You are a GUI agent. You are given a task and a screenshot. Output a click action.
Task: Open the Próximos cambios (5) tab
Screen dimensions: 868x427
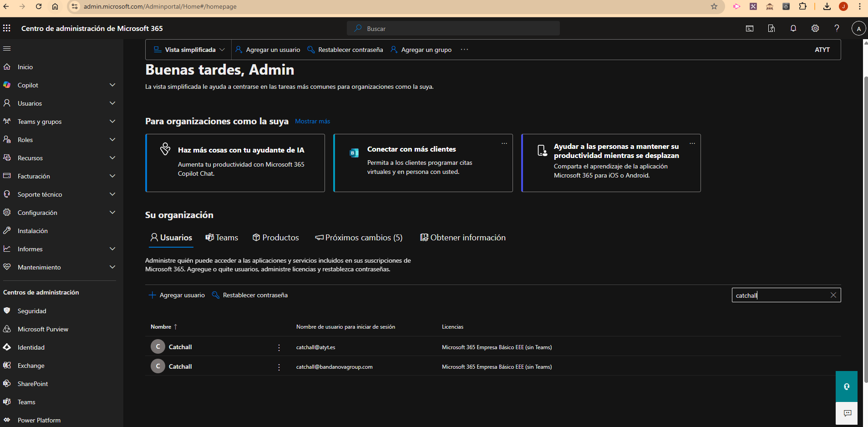tap(359, 238)
